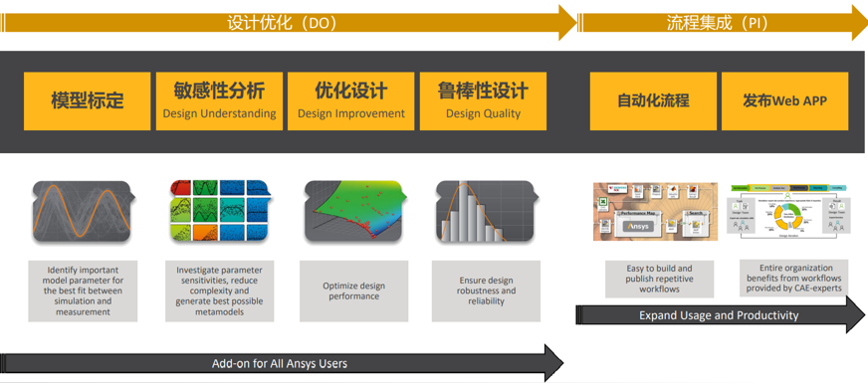Open the Ansys workflow diagram thumbnail

[655, 212]
